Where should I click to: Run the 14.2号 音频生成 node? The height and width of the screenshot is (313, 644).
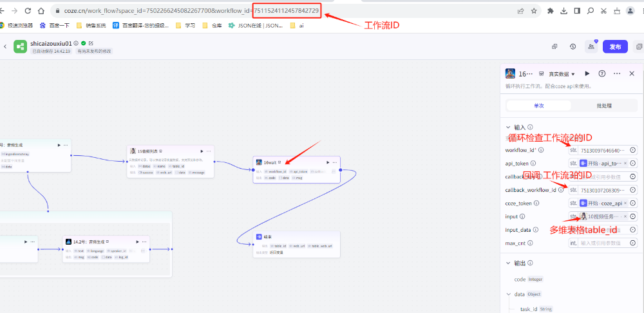(137, 242)
